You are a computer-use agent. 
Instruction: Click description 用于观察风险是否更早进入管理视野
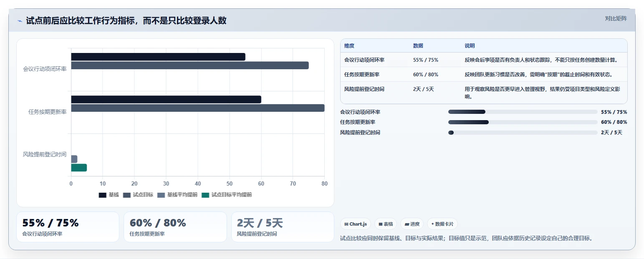point(543,93)
